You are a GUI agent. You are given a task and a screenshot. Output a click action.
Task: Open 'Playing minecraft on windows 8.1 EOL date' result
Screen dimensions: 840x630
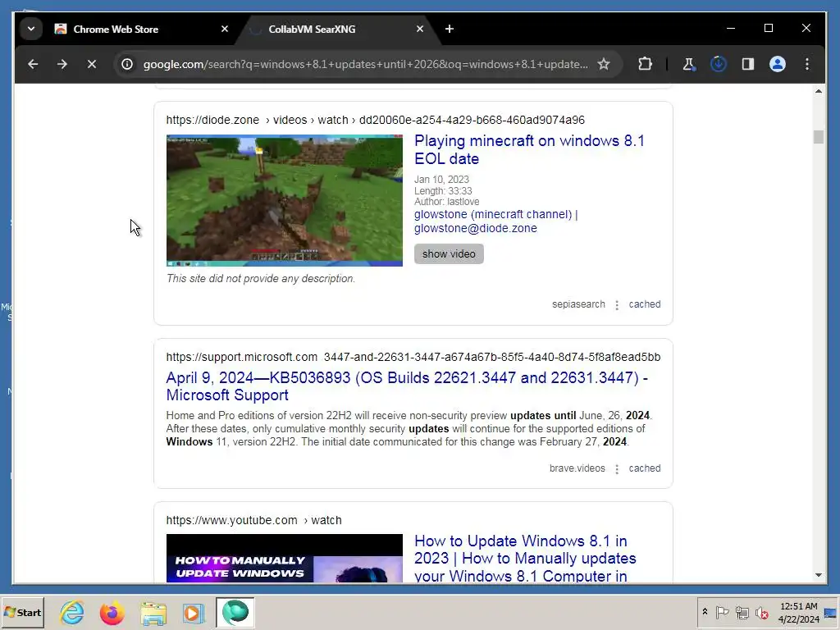pyautogui.click(x=529, y=149)
